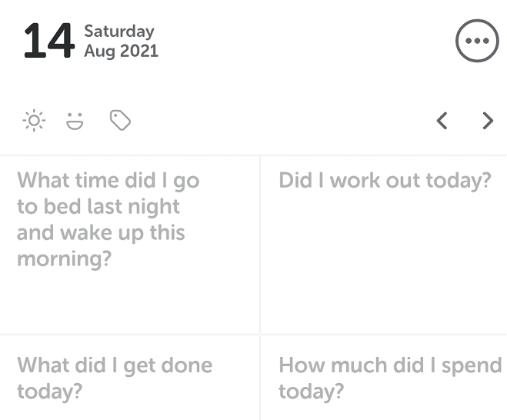Screen dimensions: 507x420
Task: Open the more options ellipsis menu
Action: point(477,42)
